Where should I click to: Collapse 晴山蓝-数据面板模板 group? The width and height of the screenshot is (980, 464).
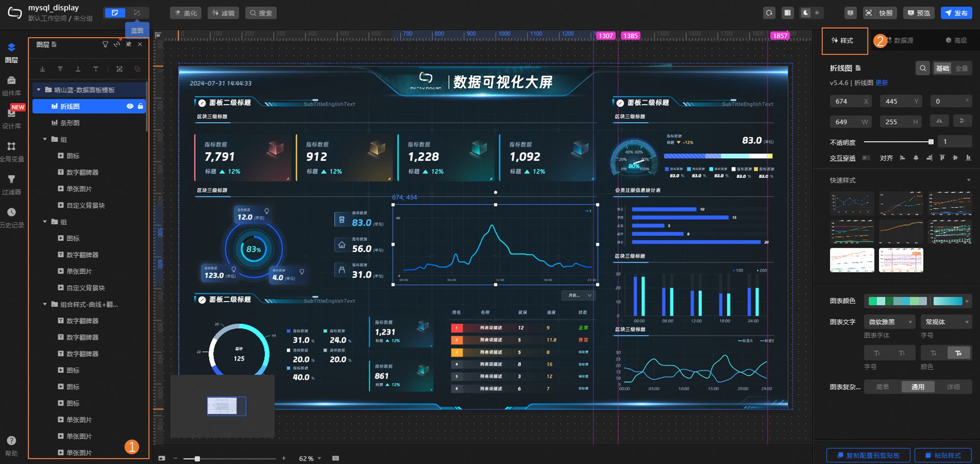click(39, 90)
